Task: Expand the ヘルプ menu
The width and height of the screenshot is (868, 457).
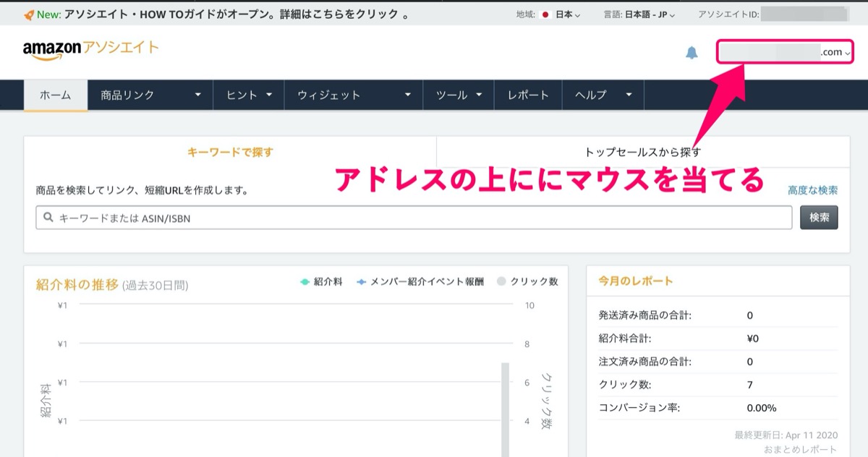Action: pyautogui.click(x=603, y=95)
